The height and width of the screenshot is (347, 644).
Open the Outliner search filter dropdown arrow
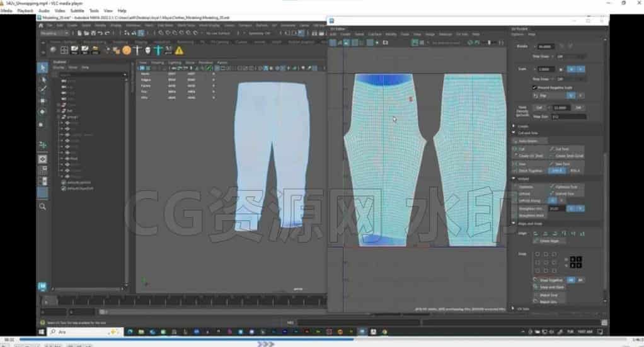125,75
